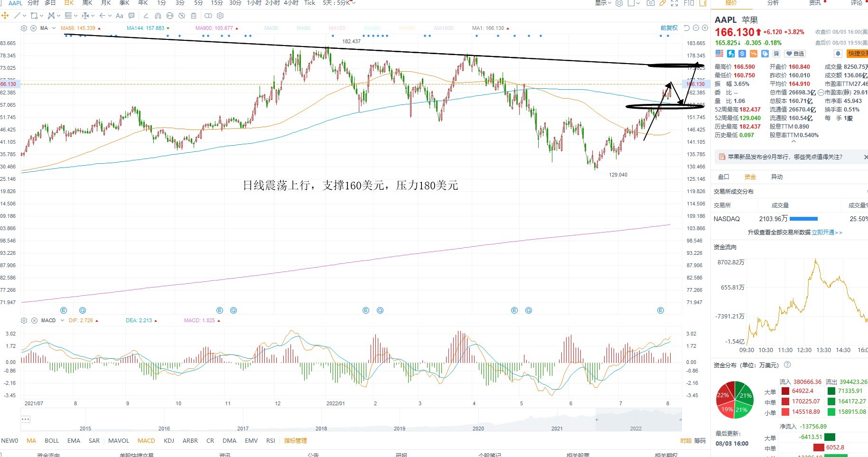Select the eraser drawing tool
This screenshot has width=868, height=457.
146,16
